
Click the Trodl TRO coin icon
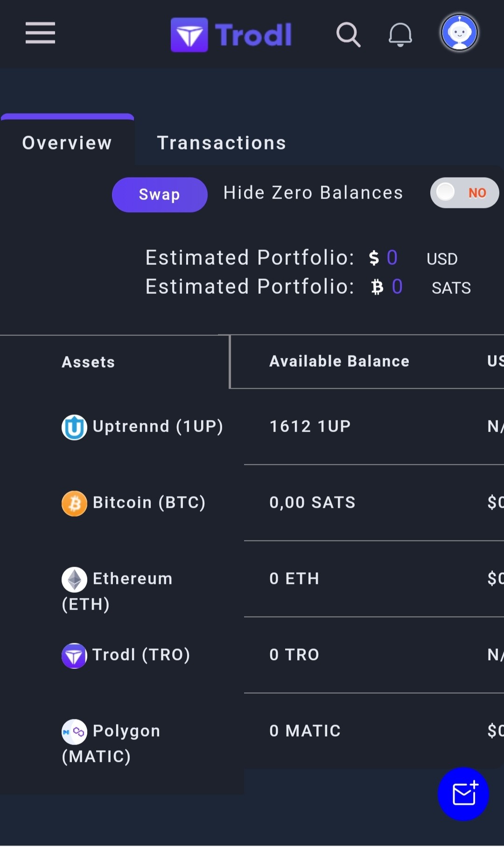[x=74, y=656]
